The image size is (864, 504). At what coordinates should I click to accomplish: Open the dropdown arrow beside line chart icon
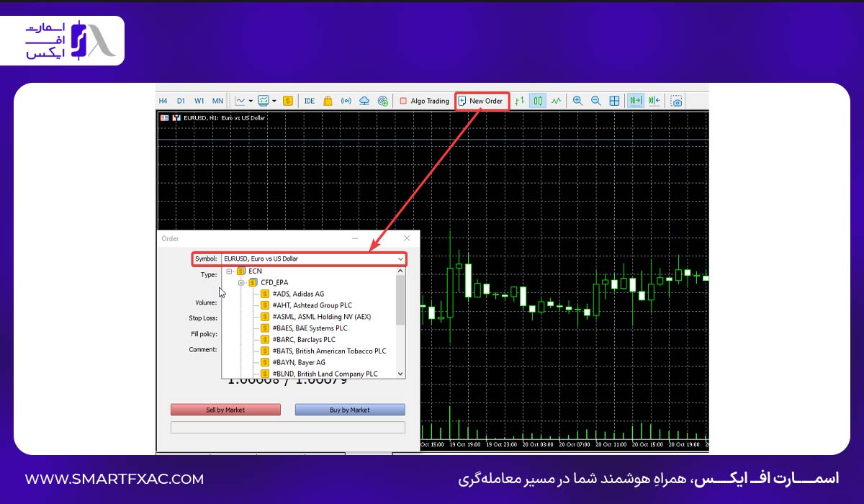coord(251,102)
